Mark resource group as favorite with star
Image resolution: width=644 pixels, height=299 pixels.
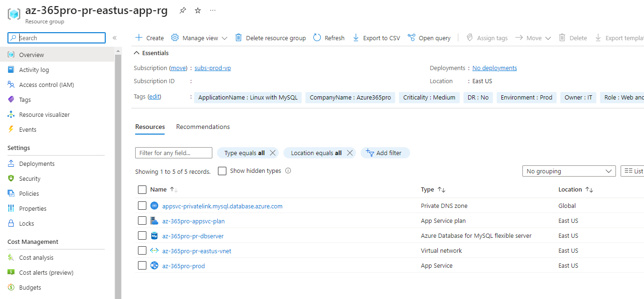pyautogui.click(x=198, y=11)
